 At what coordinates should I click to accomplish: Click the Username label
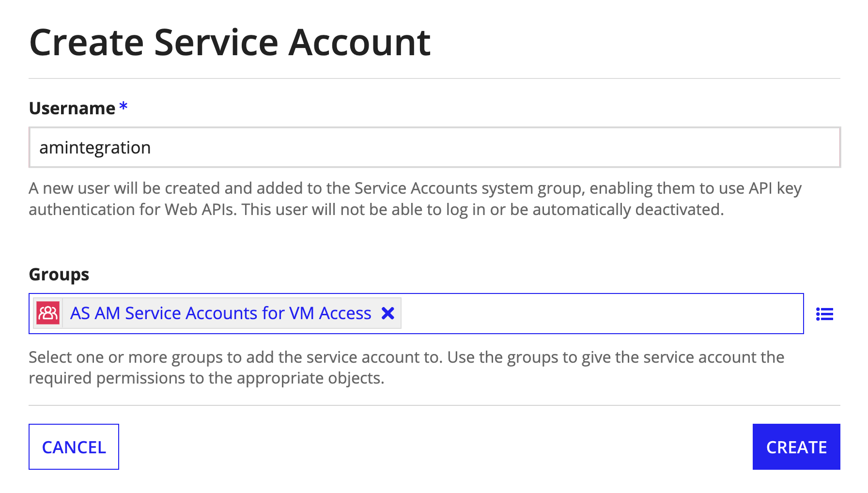coord(72,108)
